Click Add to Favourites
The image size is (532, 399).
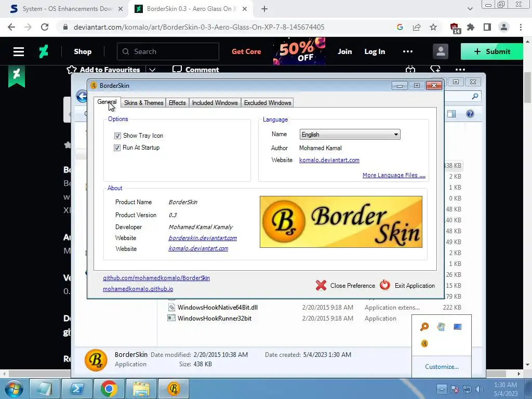tap(103, 70)
